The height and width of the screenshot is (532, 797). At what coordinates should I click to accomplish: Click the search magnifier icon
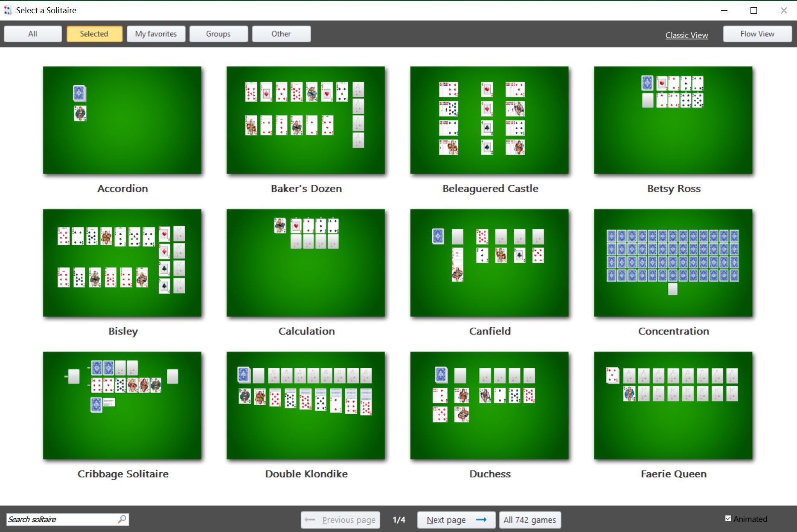122,519
